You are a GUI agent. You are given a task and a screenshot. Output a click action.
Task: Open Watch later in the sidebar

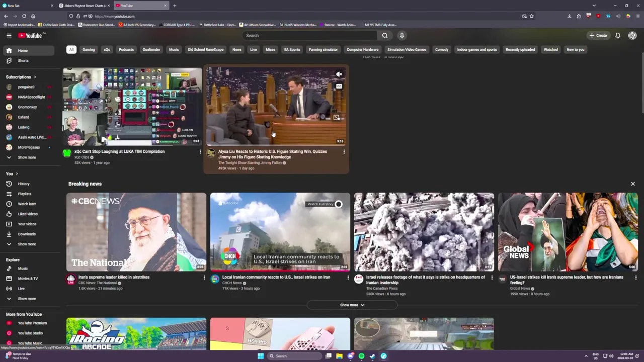pos(28,204)
